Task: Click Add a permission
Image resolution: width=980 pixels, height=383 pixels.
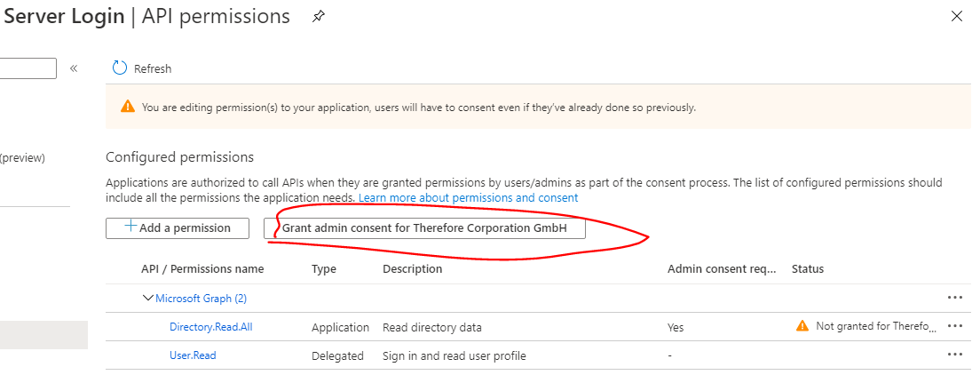Action: [178, 227]
